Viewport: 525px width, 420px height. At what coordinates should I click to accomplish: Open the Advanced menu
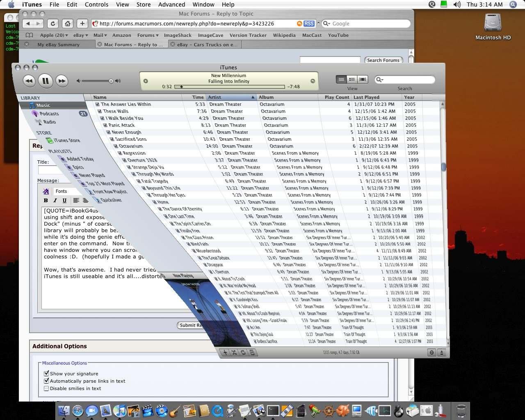171,5
